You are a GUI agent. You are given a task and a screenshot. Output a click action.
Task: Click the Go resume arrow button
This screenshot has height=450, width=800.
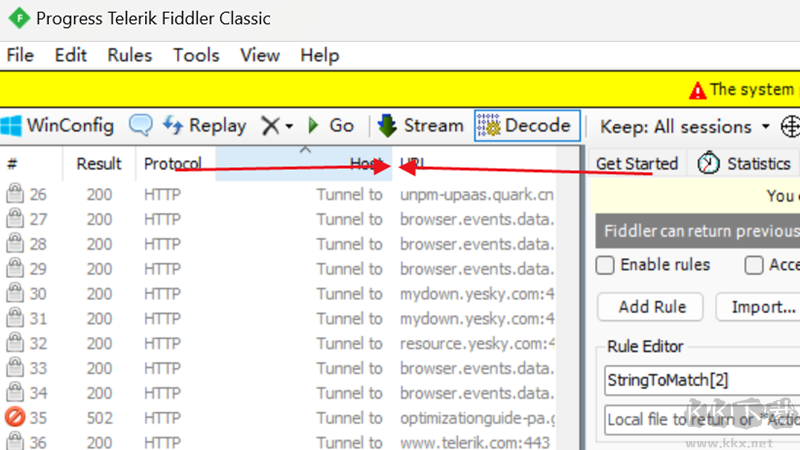pyautogui.click(x=330, y=126)
